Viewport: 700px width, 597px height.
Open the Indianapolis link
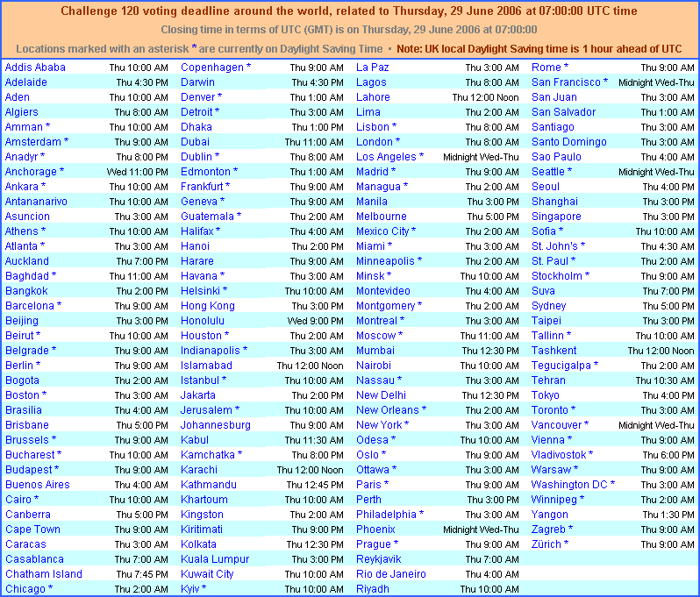(211, 351)
